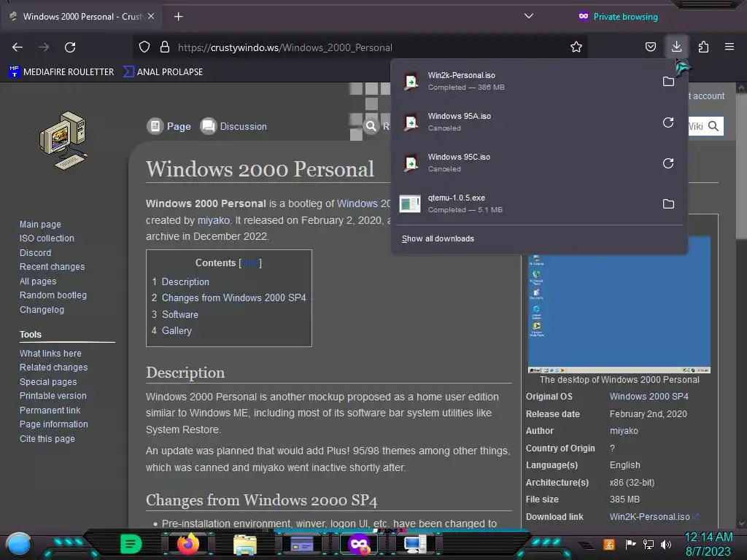Open the Start orb on taskbar

coord(19,544)
